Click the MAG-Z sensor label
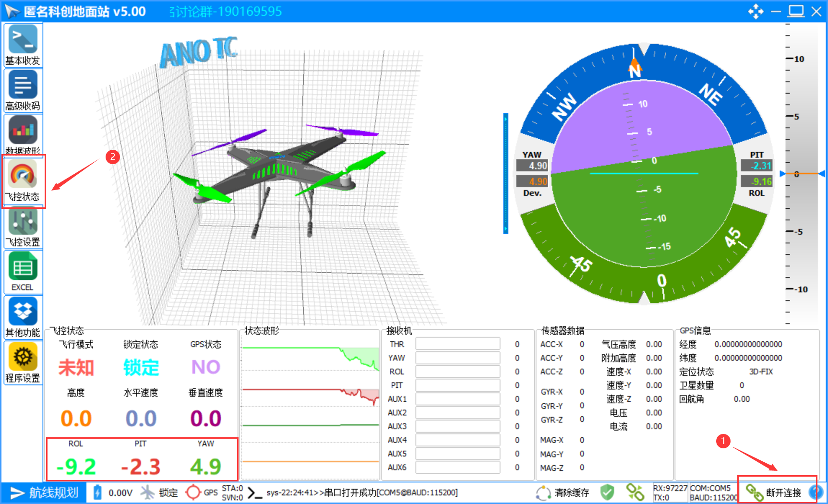This screenshot has height=504, width=828. click(x=552, y=468)
